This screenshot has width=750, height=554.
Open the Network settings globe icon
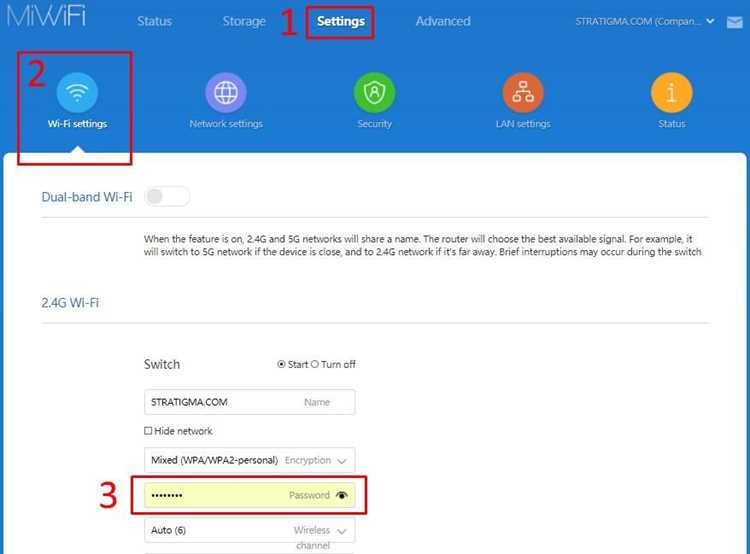tap(226, 92)
